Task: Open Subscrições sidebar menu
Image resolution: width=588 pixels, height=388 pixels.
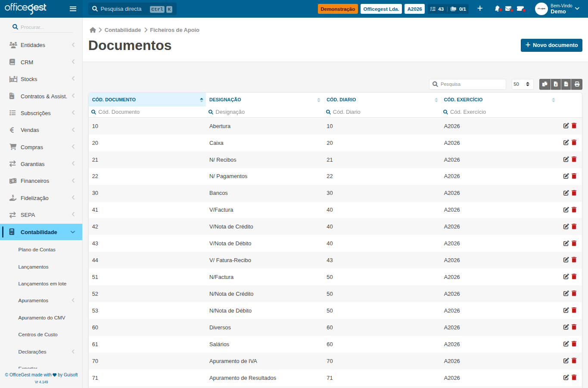Action: click(41, 113)
